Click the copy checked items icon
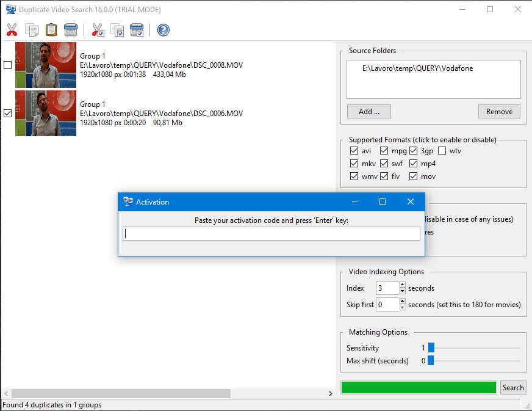Image resolution: width=532 pixels, height=411 pixels. (117, 30)
